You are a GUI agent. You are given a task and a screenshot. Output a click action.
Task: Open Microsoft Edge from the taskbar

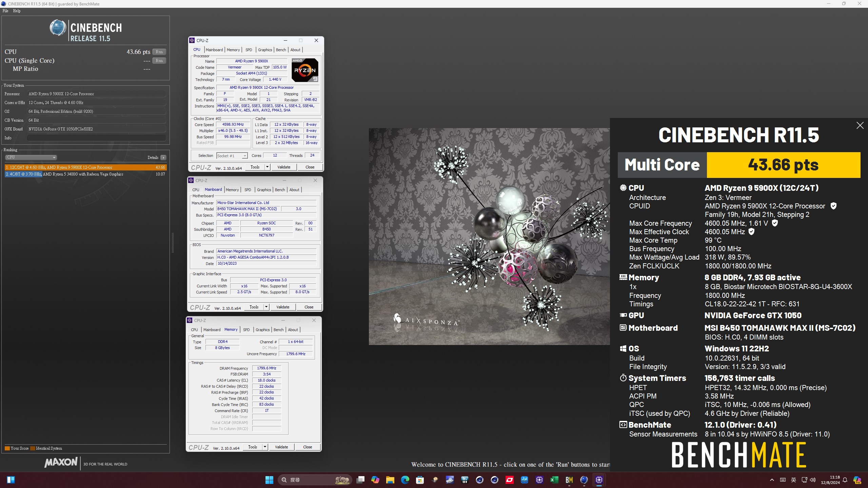pos(405,480)
